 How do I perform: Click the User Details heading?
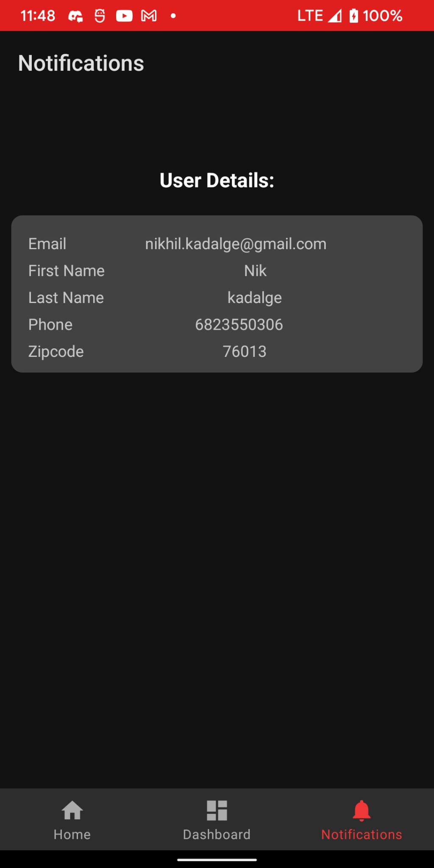click(217, 181)
